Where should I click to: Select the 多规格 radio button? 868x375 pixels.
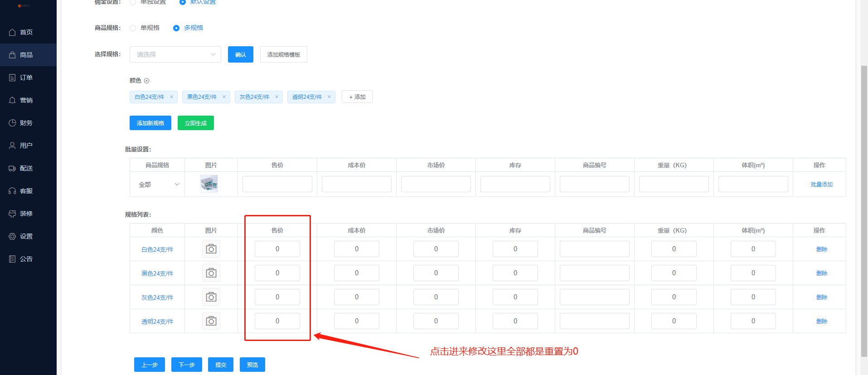pyautogui.click(x=176, y=28)
